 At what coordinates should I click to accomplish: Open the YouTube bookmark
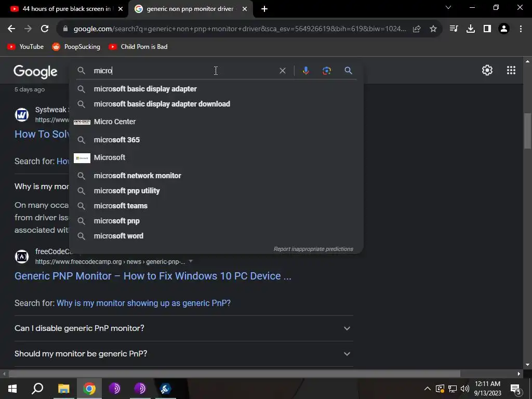pyautogui.click(x=25, y=47)
